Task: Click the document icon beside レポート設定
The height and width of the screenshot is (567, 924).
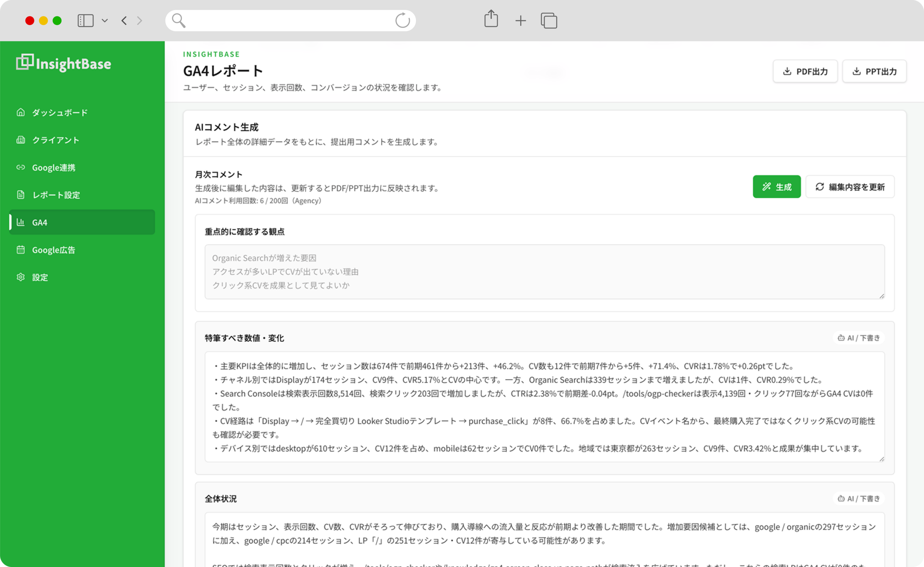Action: click(x=21, y=194)
